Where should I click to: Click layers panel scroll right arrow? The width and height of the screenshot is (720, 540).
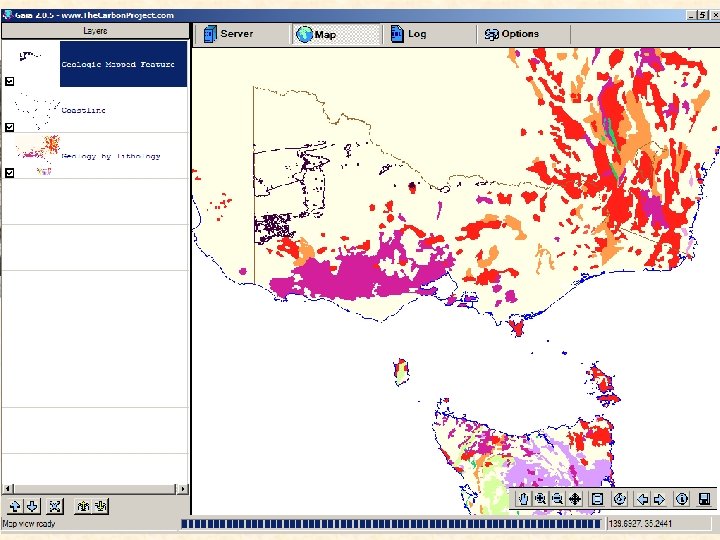(x=183, y=489)
